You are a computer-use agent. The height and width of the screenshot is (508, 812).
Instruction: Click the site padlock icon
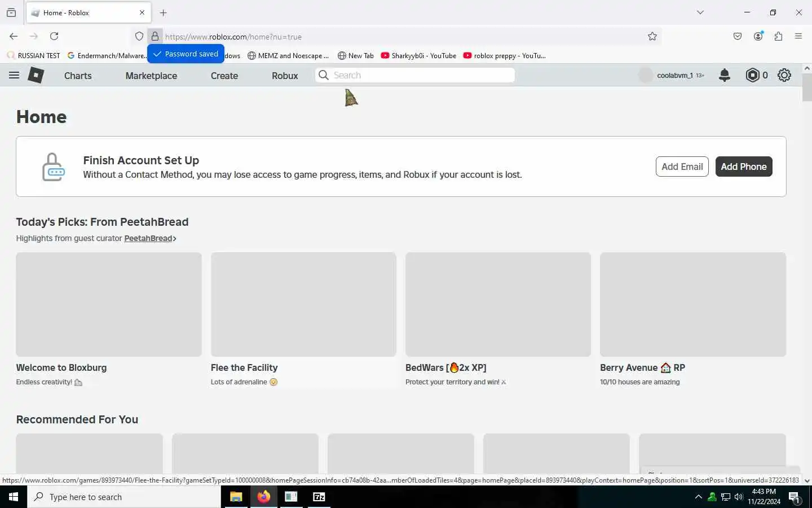click(x=155, y=36)
